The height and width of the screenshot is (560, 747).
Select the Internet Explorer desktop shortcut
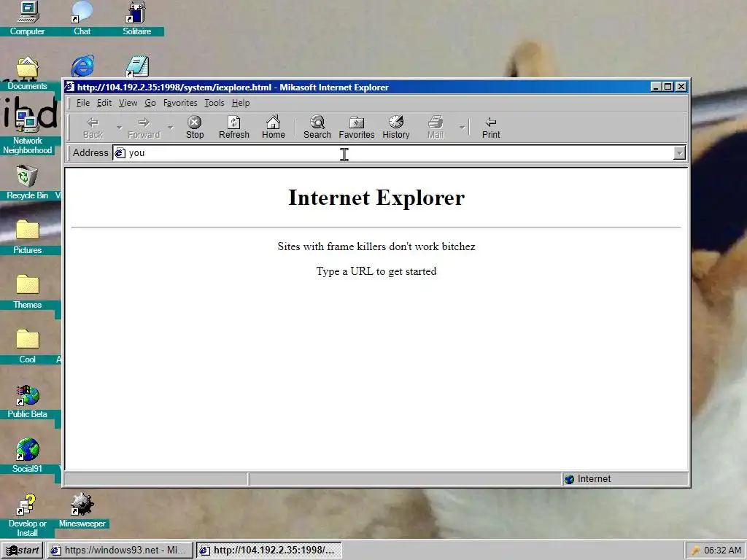pyautogui.click(x=82, y=66)
